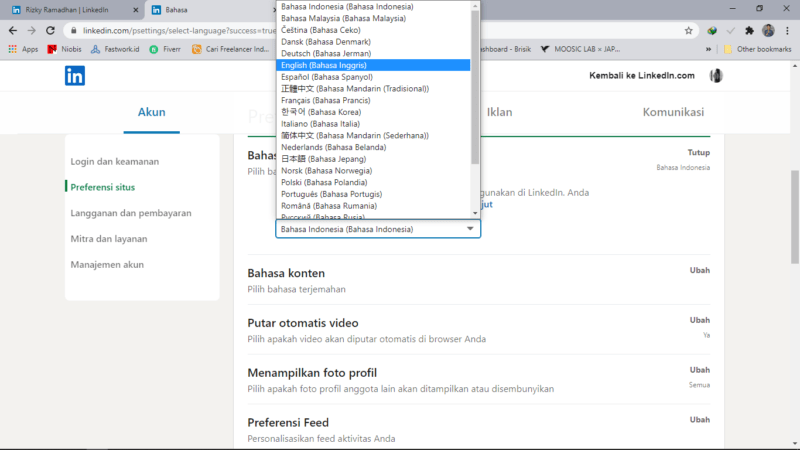The height and width of the screenshot is (450, 800).
Task: Switch to the Rizky Ramadhan | LinkedIn tab
Action: (x=71, y=10)
